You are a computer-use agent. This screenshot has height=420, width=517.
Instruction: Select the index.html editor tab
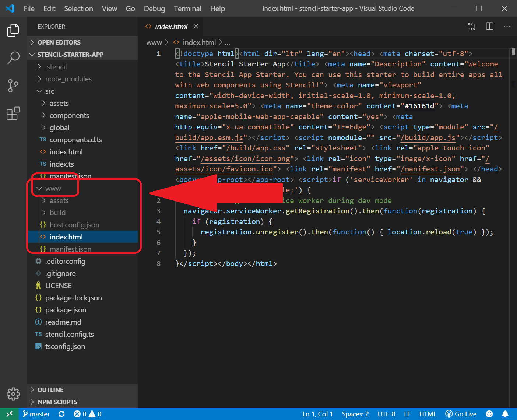click(171, 27)
